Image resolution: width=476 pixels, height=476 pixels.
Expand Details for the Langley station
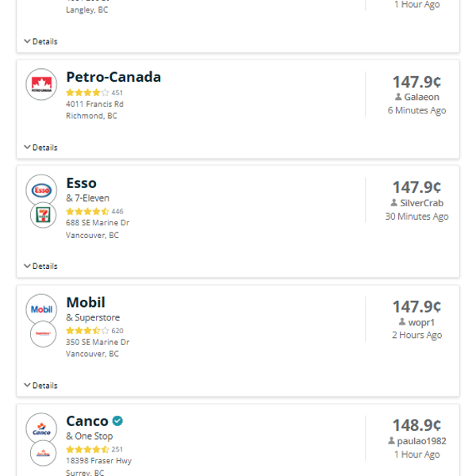coord(40,41)
